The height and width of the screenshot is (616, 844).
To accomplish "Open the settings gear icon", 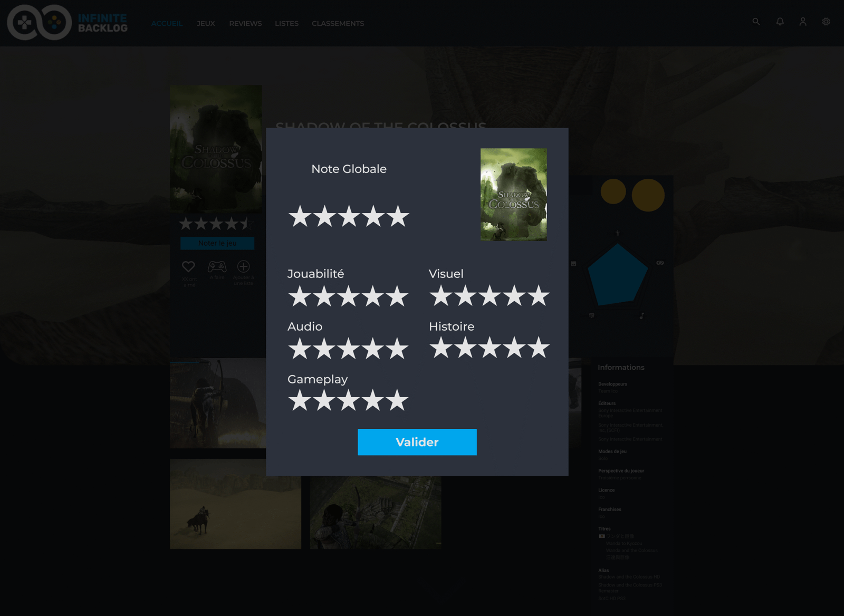I will click(826, 22).
